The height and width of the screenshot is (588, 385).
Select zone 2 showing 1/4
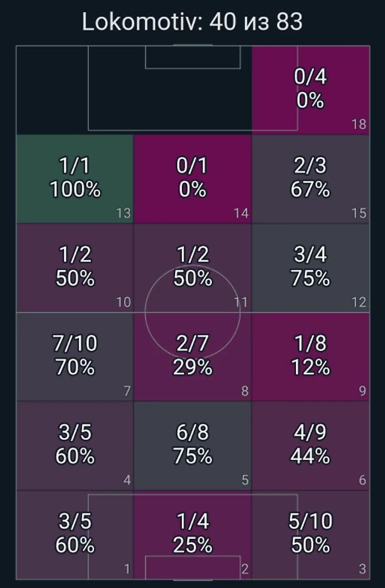tap(192, 535)
